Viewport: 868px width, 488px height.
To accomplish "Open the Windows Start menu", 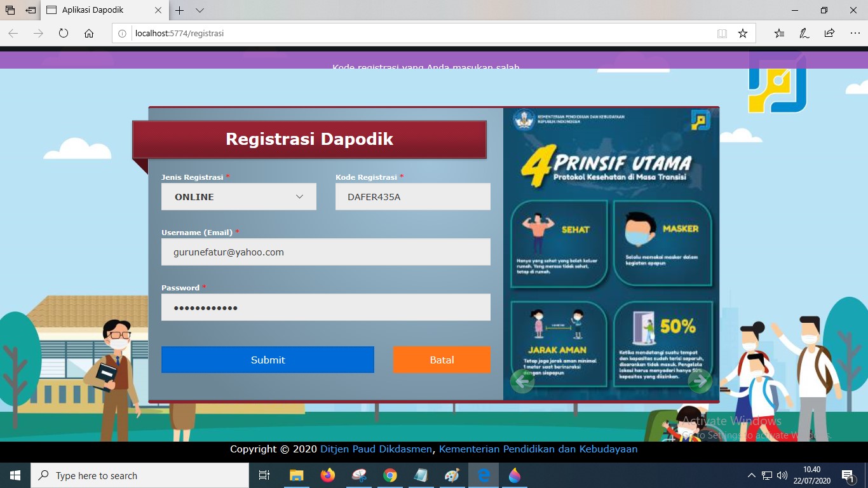I will tap(15, 475).
